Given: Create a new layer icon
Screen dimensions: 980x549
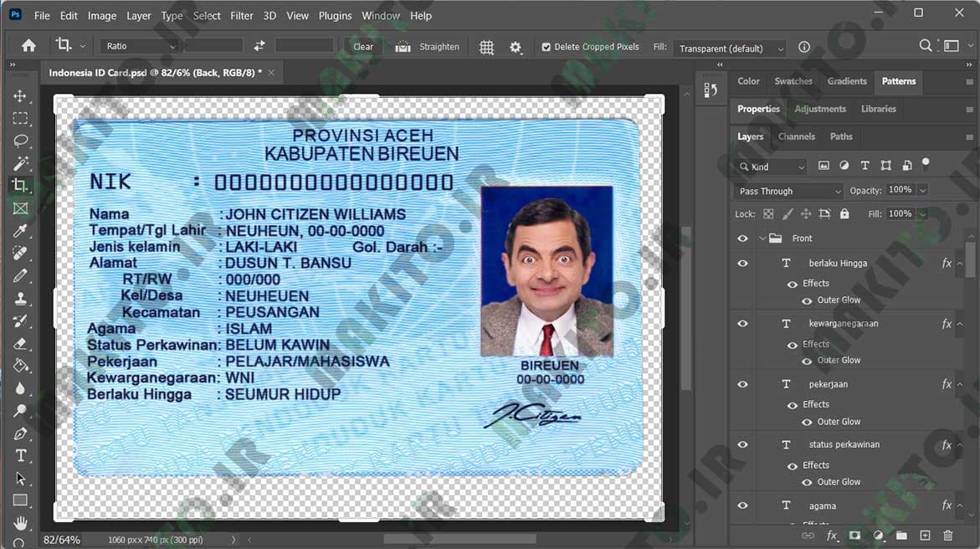Looking at the screenshot, I should 925,536.
